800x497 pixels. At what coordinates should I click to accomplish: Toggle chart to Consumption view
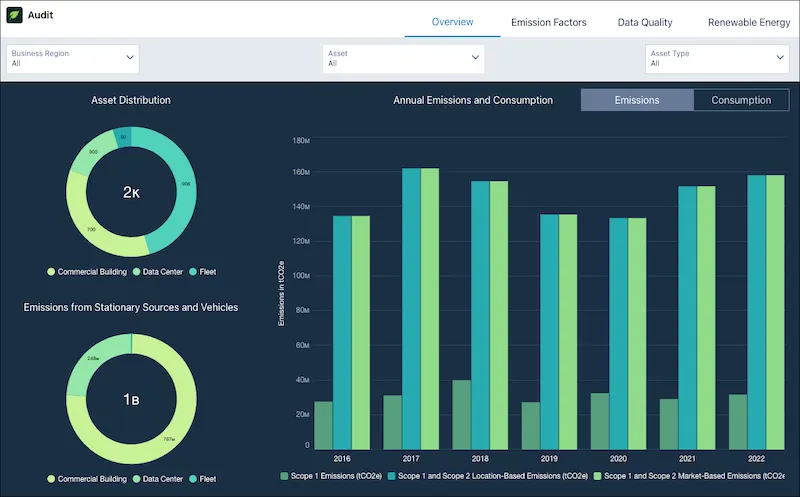[x=741, y=100]
